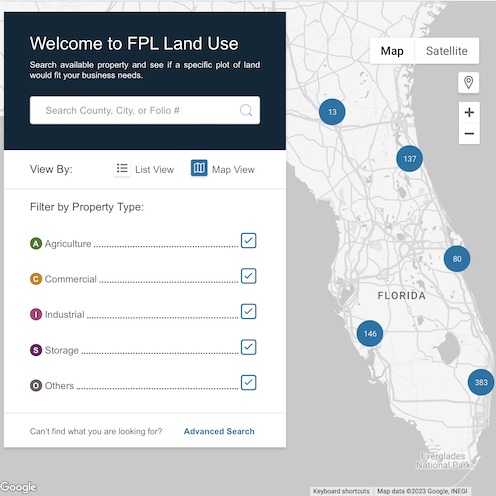Viewport: 496px width, 496px height.
Task: Disable the Industrial filter checkbox
Action: point(249,311)
